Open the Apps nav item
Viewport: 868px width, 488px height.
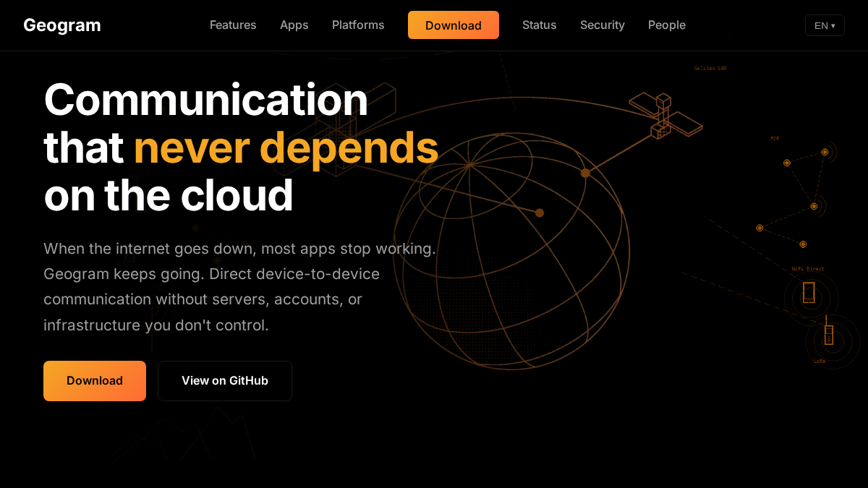pos(294,25)
